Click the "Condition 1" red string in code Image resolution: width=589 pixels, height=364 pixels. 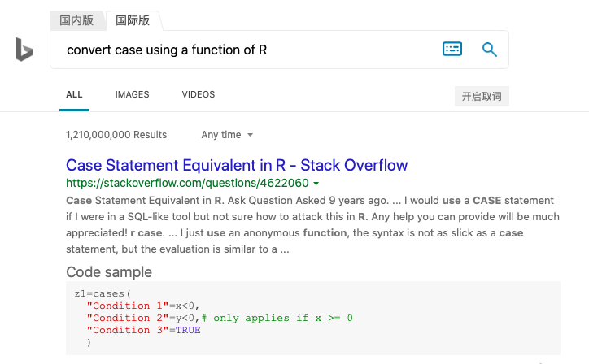tap(121, 305)
